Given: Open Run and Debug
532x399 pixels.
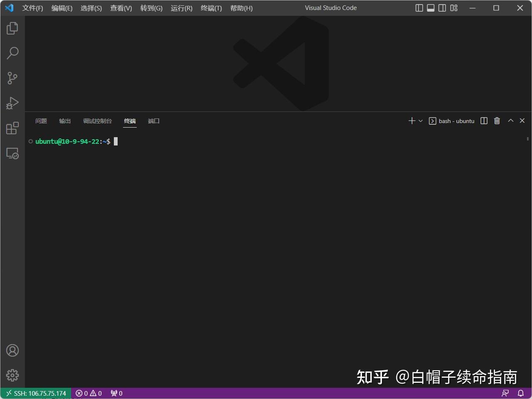Looking at the screenshot, I should [12, 103].
